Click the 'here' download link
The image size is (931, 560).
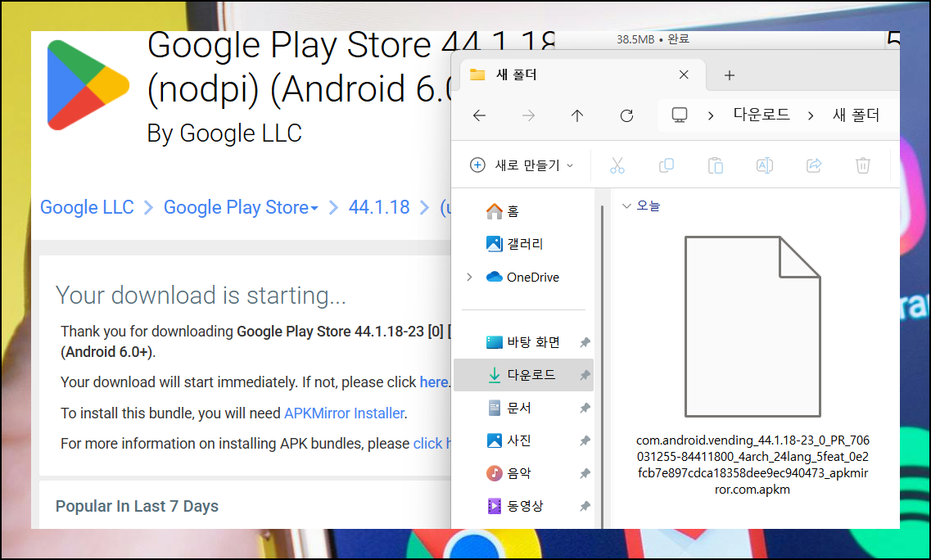pos(434,382)
